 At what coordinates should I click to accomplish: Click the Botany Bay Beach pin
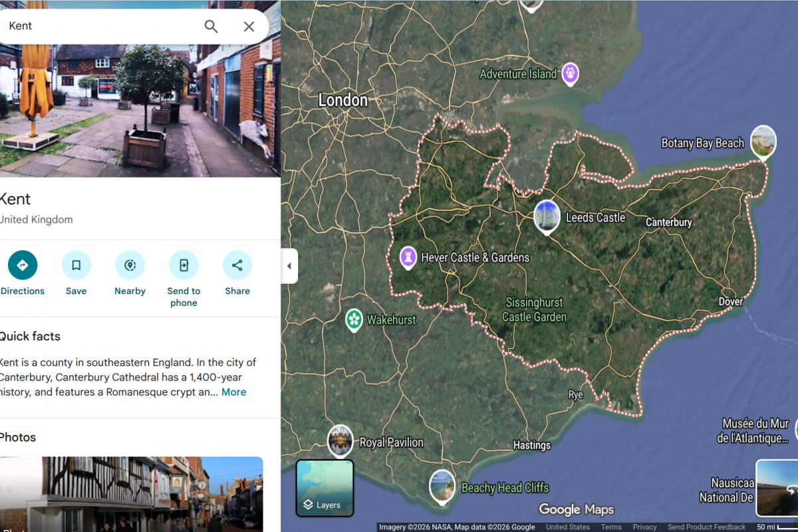tap(763, 141)
